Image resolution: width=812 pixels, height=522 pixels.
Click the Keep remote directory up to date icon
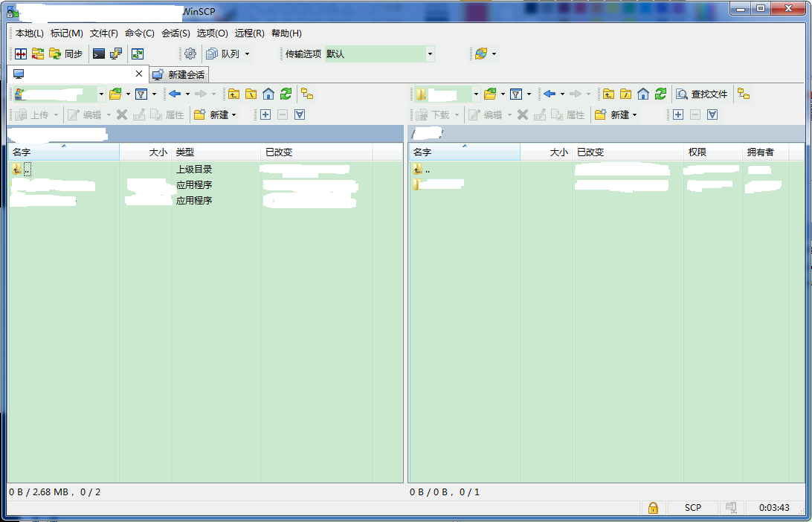click(138, 54)
